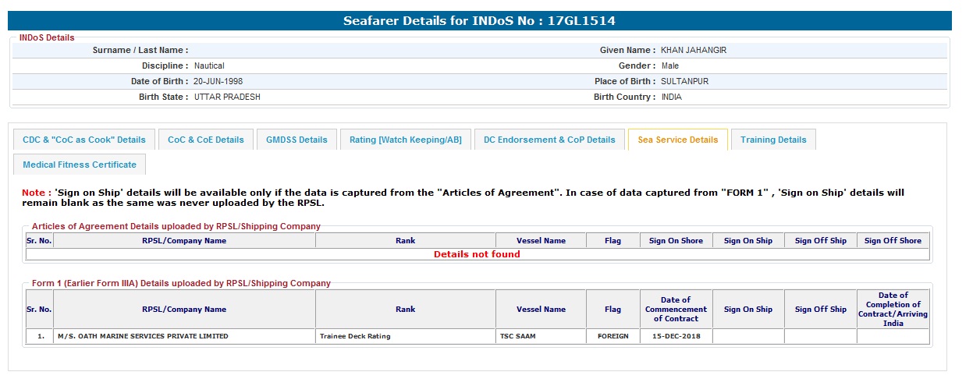Open the GMDSS Details tab
Image resolution: width=980 pixels, height=386 pixels.
pyautogui.click(x=296, y=140)
